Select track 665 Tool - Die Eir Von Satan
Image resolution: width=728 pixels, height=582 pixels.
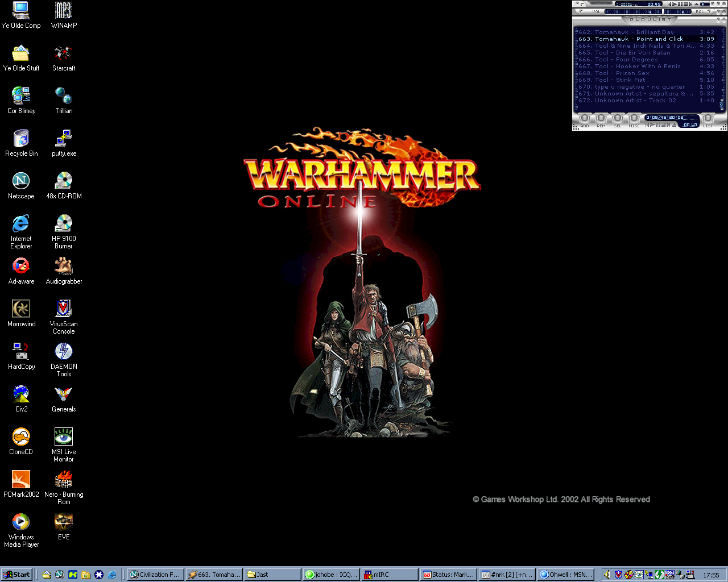click(646, 53)
